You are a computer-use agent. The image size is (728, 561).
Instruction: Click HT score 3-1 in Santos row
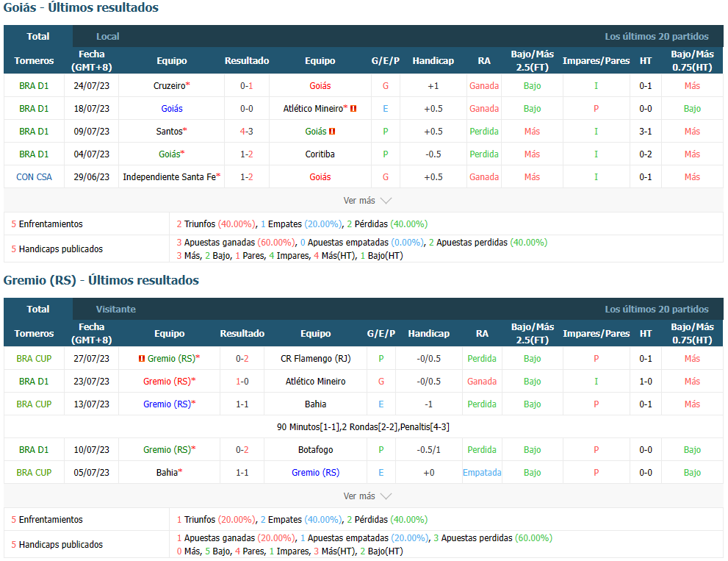click(646, 132)
